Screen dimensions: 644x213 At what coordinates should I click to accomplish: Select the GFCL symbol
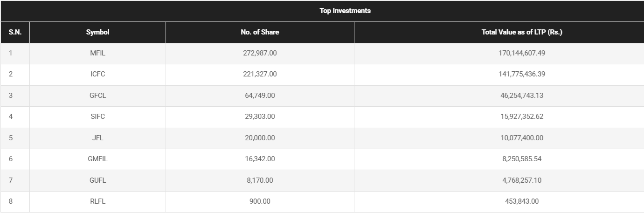click(x=97, y=96)
